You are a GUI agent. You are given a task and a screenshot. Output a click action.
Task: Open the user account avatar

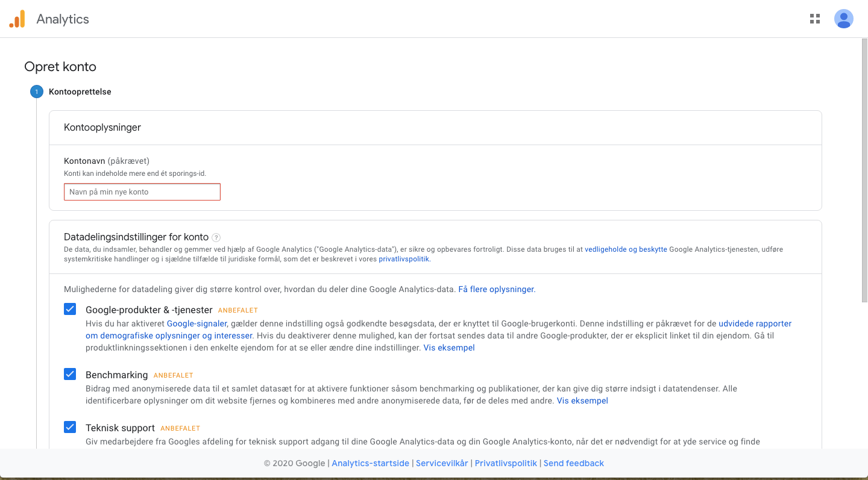pos(844,19)
